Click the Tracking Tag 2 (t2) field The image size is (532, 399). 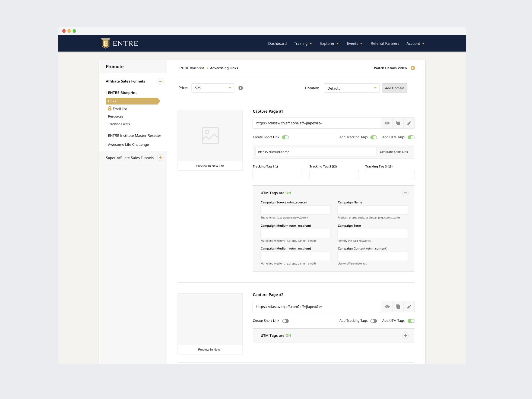coord(334,175)
